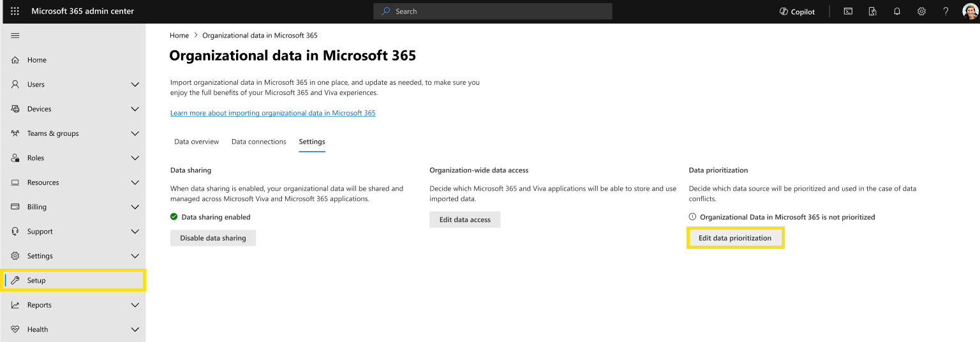Select the document download icon in header
Viewport: 980px width, 342px height.
[873, 11]
